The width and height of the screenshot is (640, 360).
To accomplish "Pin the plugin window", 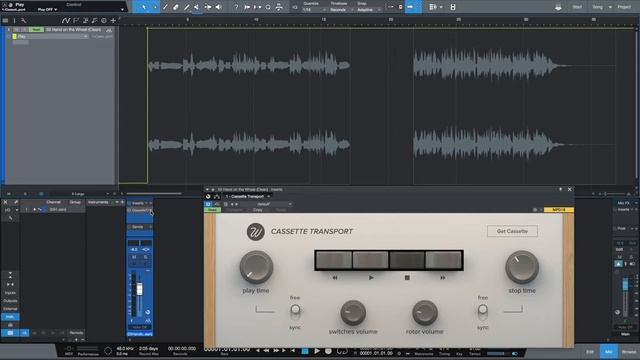I will point(560,189).
